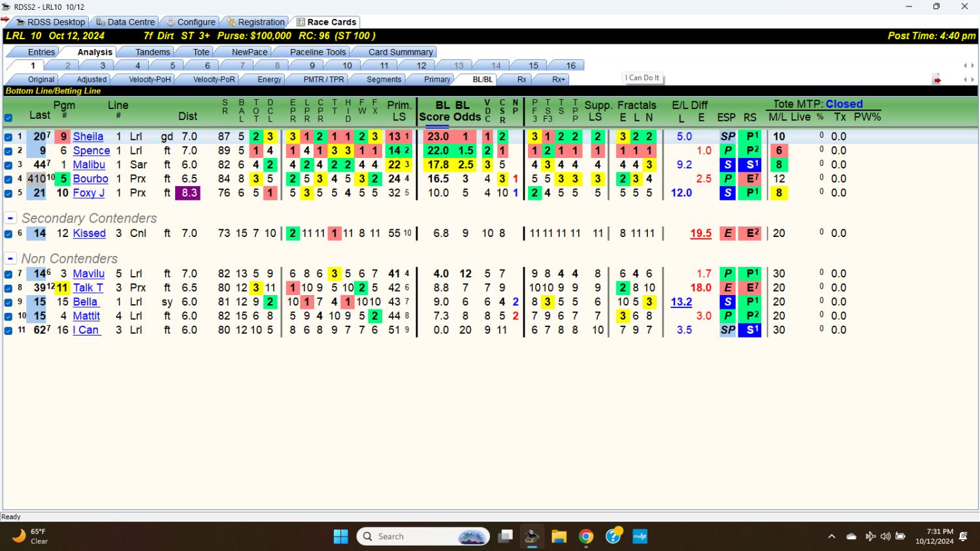Click the underlined 19.5 E/L Diff value
Screen dimensions: 980x551
700,234
